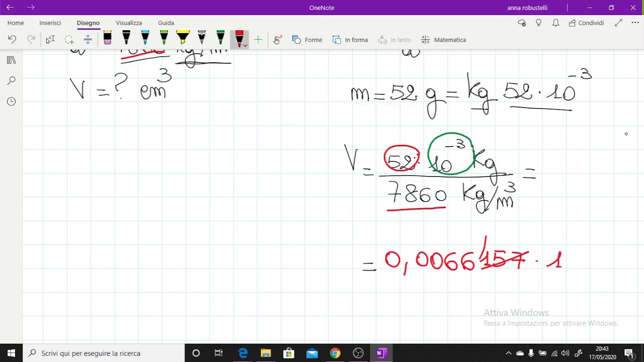Select the active red pen
This screenshot has height=362, width=644.
[239, 38]
